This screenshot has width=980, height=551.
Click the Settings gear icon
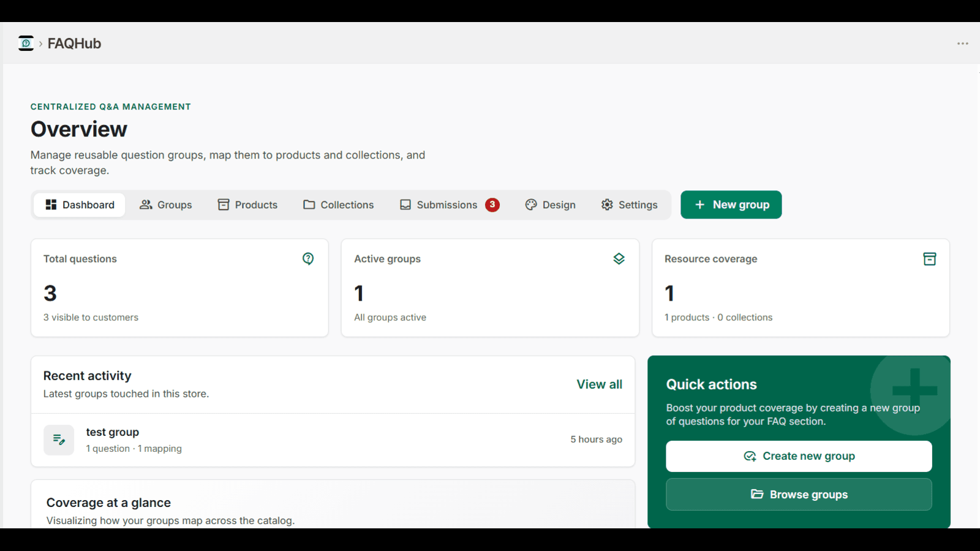607,204
